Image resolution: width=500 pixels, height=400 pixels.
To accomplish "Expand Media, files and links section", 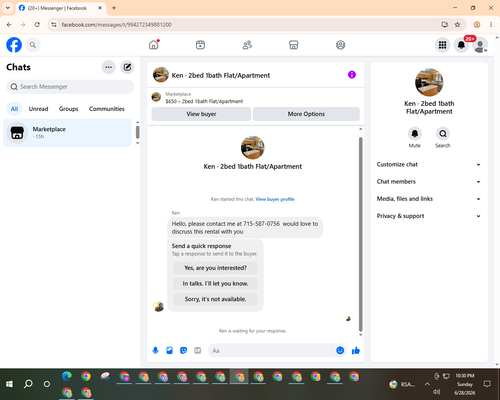I will (x=429, y=199).
